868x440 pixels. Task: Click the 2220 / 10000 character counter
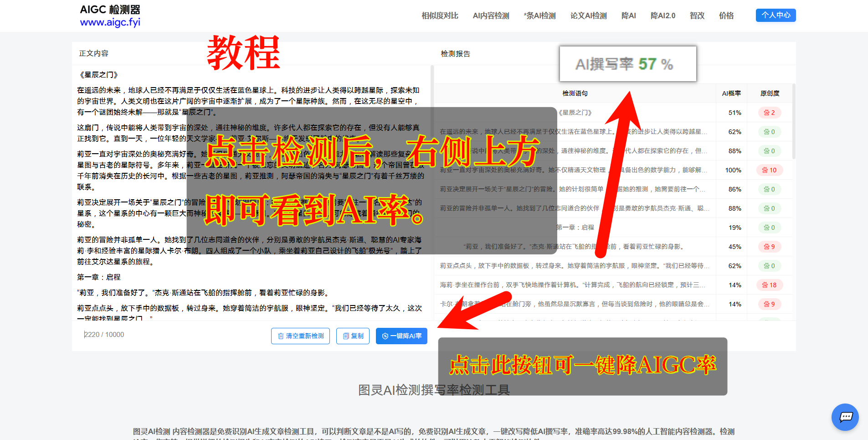coord(104,335)
